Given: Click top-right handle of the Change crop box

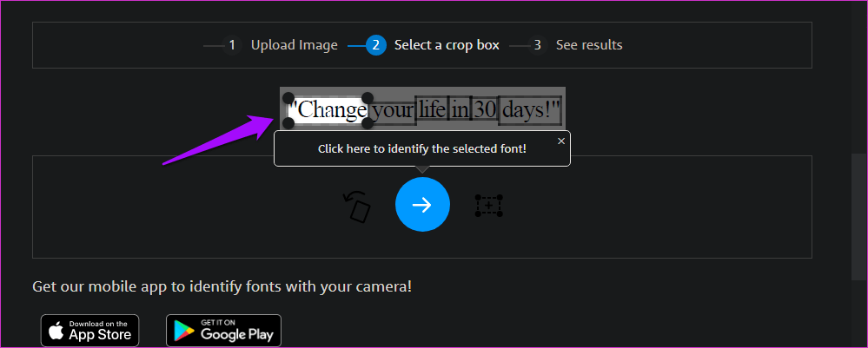Looking at the screenshot, I should pos(368,99).
